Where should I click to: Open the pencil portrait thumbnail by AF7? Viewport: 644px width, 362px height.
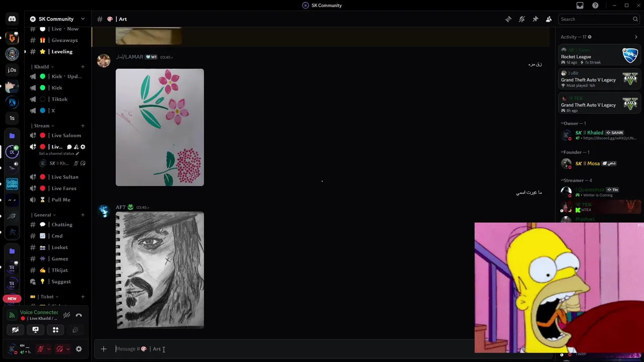(x=160, y=270)
